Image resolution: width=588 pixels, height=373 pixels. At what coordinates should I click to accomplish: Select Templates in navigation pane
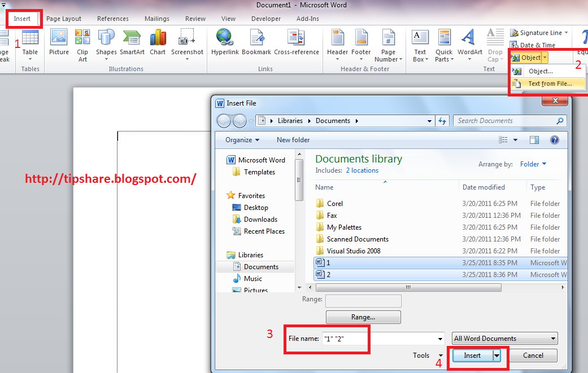(255, 172)
